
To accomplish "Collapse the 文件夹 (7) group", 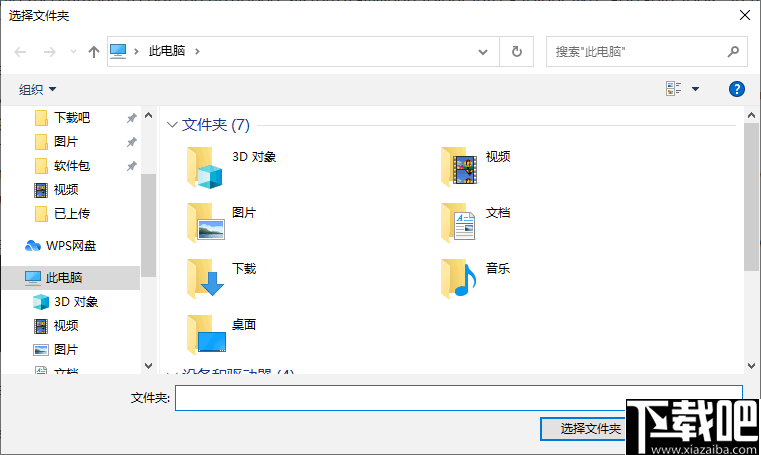I will [x=171, y=125].
